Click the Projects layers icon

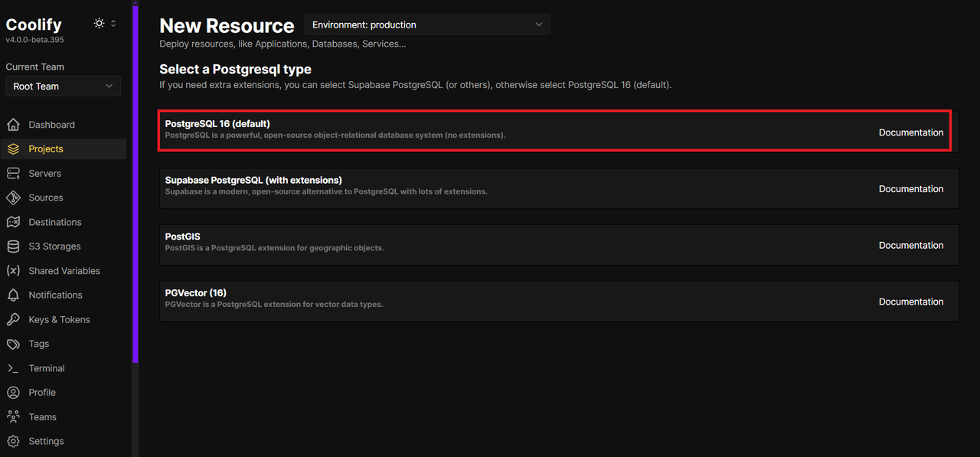point(13,149)
